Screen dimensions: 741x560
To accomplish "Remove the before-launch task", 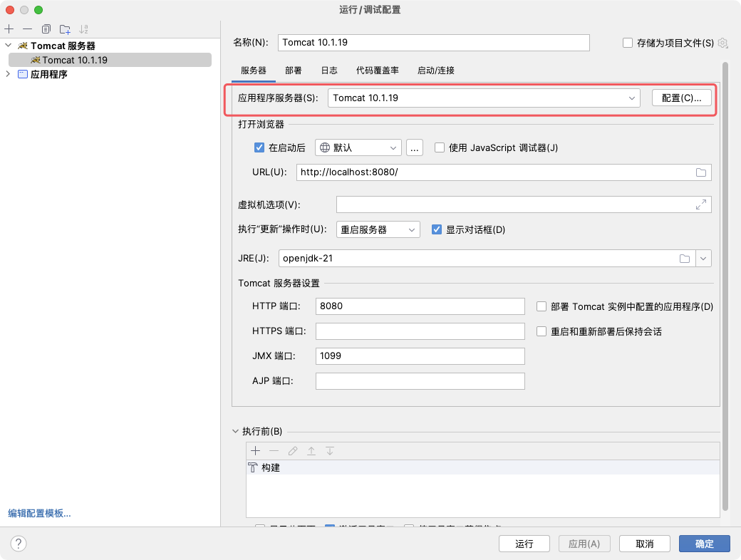I will pyautogui.click(x=274, y=451).
